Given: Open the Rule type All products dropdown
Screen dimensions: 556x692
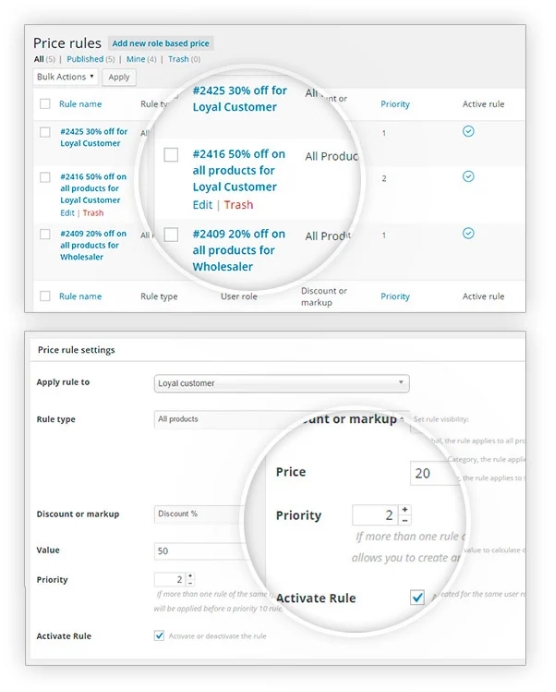Looking at the screenshot, I should [x=282, y=419].
